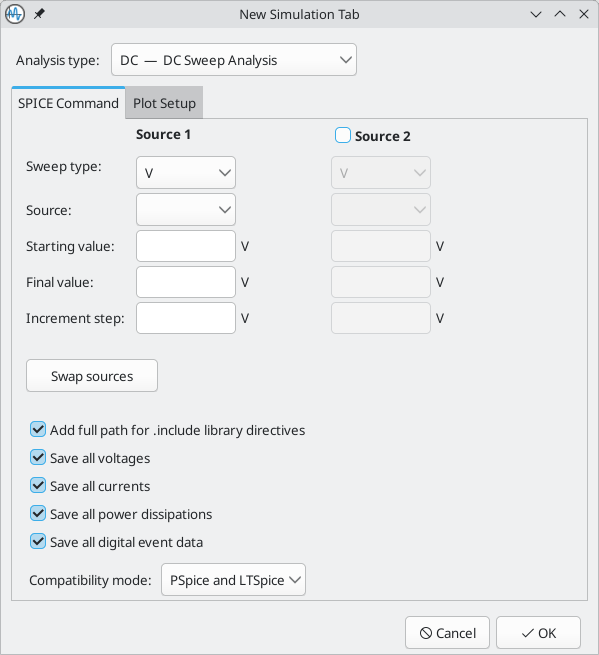Image resolution: width=599 pixels, height=655 pixels.
Task: Click the downward chevron window icon
Action: [x=536, y=14]
